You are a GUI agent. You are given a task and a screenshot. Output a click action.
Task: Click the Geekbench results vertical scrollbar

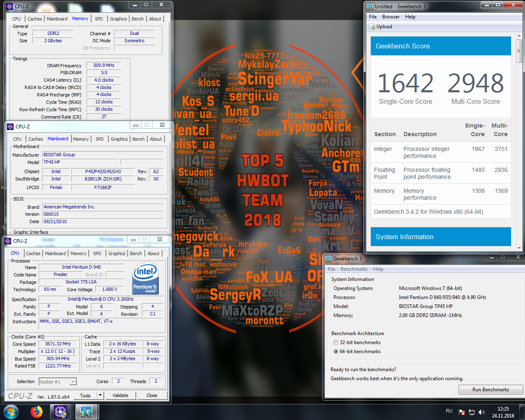[519, 142]
